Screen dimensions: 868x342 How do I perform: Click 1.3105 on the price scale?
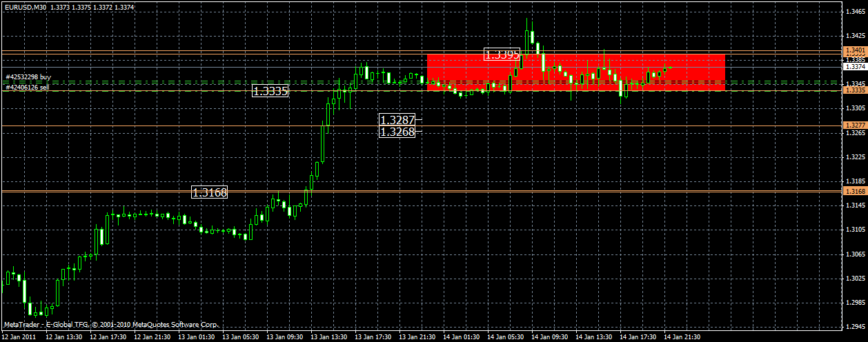[856, 230]
